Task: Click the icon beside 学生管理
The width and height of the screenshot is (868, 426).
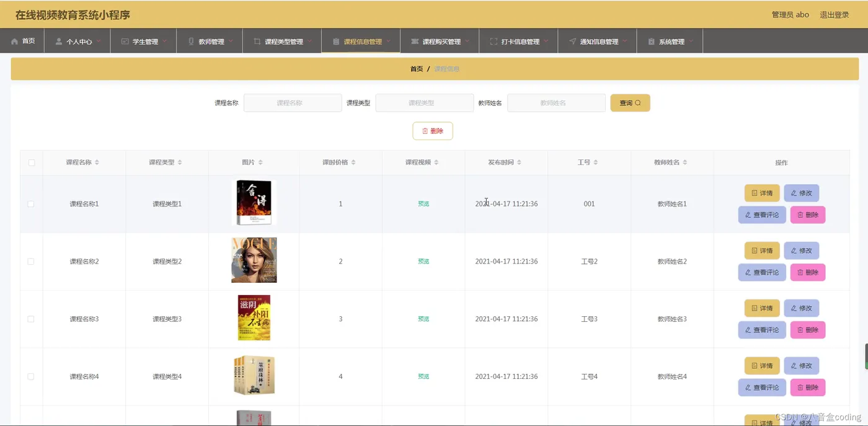Action: point(125,42)
